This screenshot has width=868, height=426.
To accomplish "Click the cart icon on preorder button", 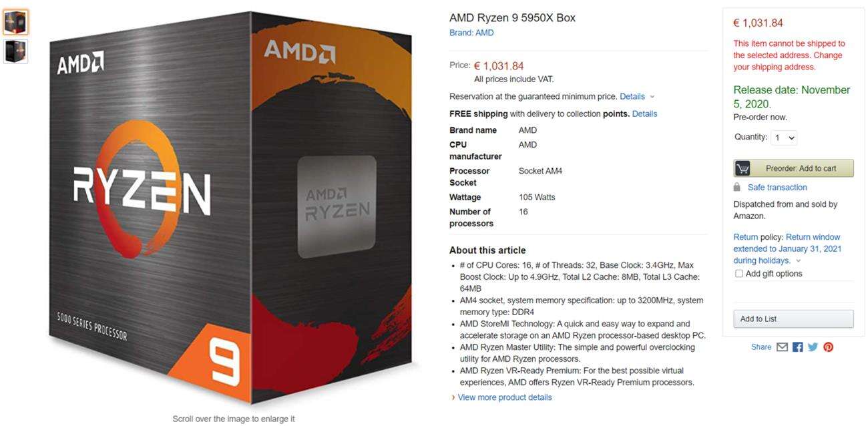I will pyautogui.click(x=742, y=168).
